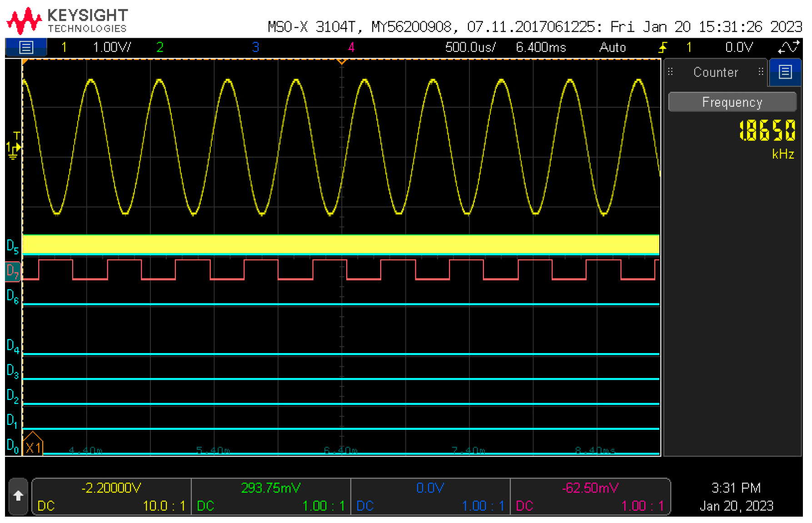Click the 8.40ms time axis label
Screen dimensions: 812x523
pyautogui.click(x=595, y=451)
